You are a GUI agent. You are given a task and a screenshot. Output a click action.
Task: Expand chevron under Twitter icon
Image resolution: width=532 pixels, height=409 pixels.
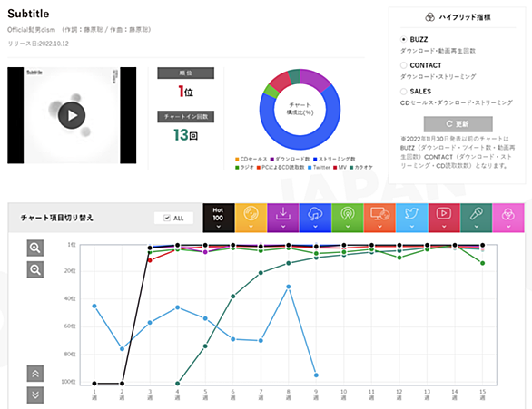[x=411, y=227]
